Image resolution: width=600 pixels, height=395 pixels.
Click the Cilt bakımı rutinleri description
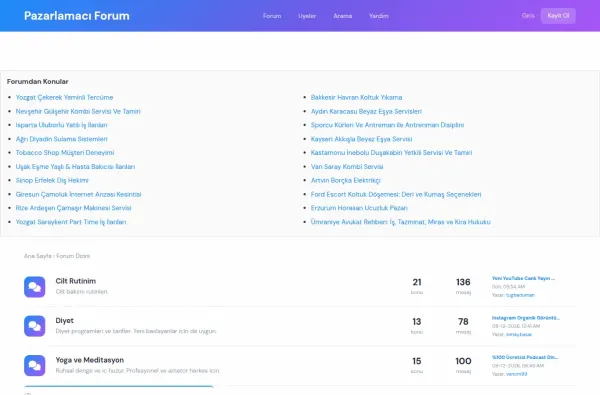[x=82, y=292]
